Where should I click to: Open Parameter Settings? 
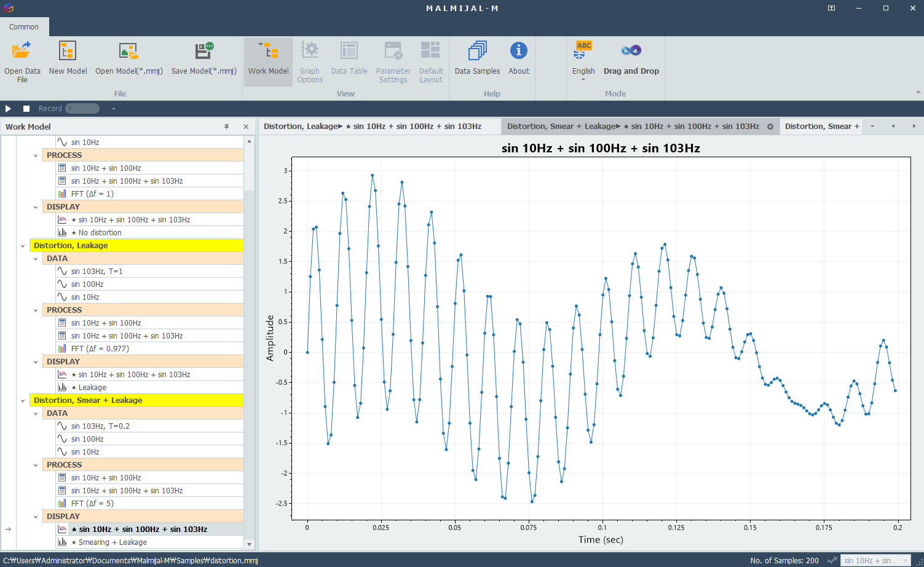(393, 61)
